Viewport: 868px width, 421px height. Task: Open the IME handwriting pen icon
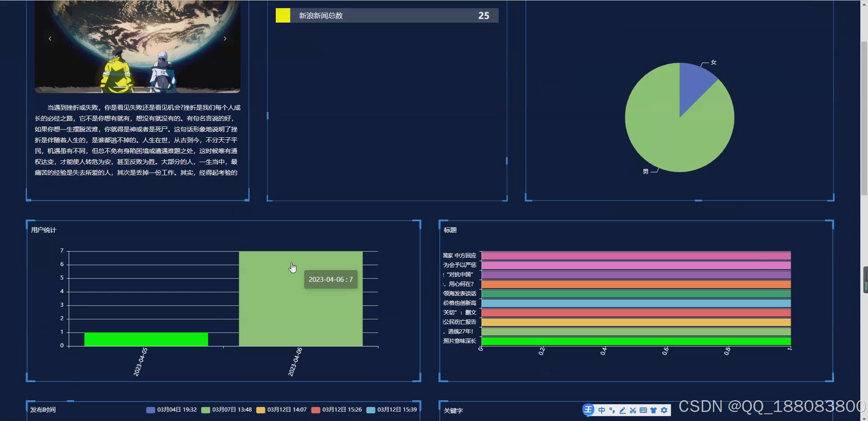[622, 410]
